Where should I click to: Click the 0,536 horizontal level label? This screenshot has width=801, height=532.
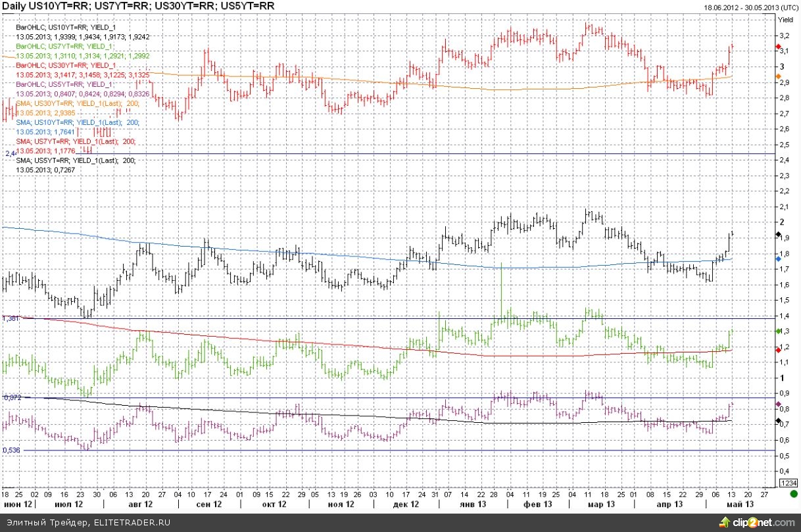[x=12, y=450]
